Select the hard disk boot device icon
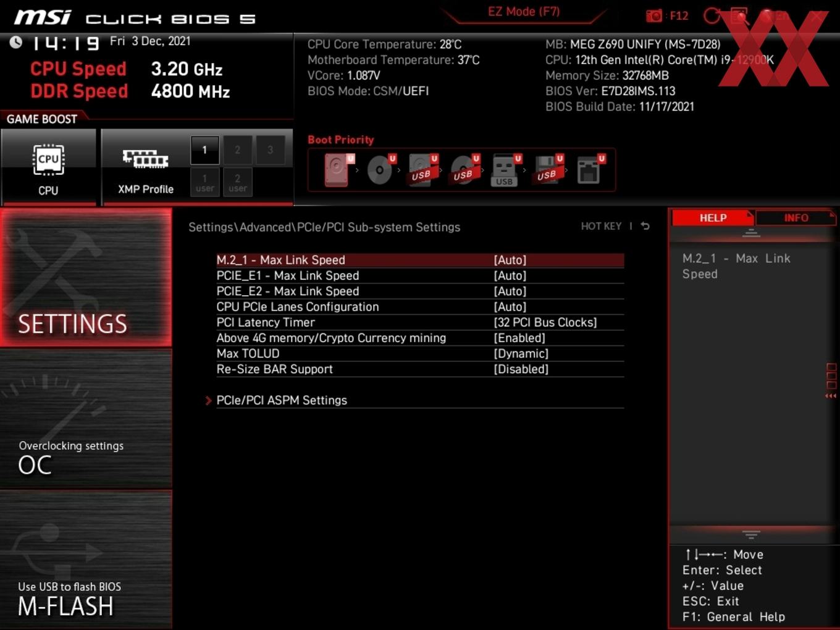The width and height of the screenshot is (840, 630). (338, 170)
